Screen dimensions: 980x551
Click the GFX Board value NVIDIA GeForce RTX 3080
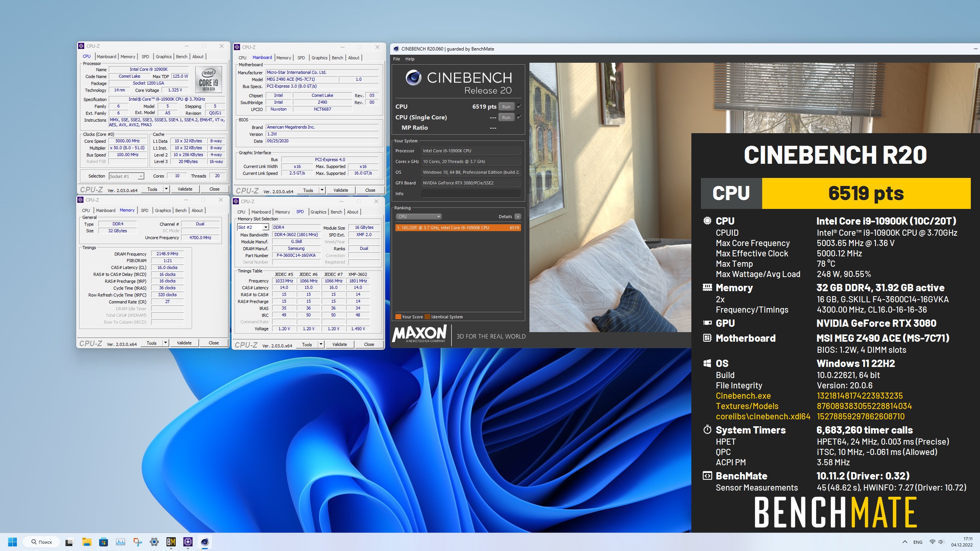click(x=471, y=183)
